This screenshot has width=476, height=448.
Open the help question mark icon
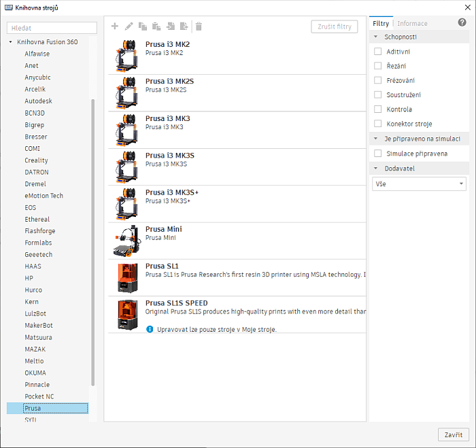462,22
